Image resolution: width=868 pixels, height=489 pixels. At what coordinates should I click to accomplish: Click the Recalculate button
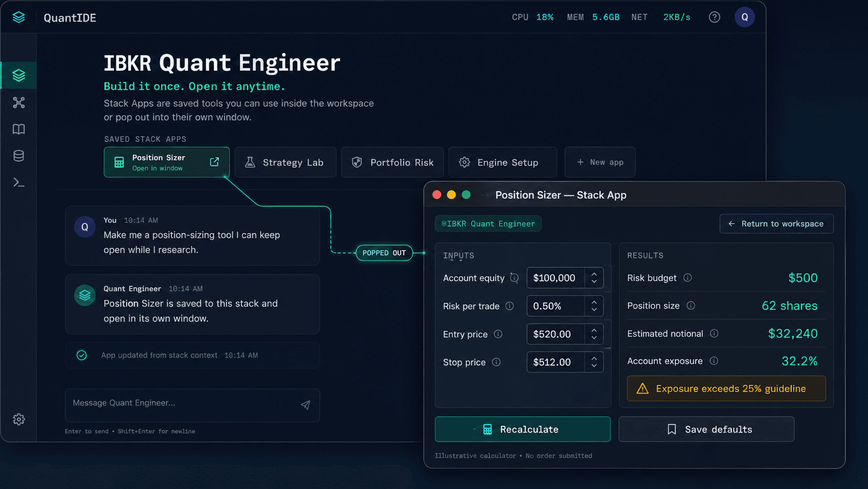(523, 429)
